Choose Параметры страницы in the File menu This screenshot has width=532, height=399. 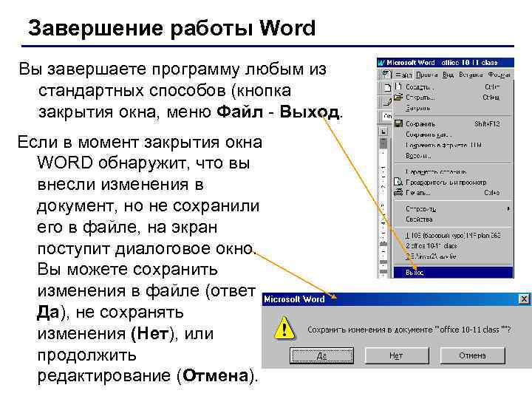pyautogui.click(x=453, y=171)
